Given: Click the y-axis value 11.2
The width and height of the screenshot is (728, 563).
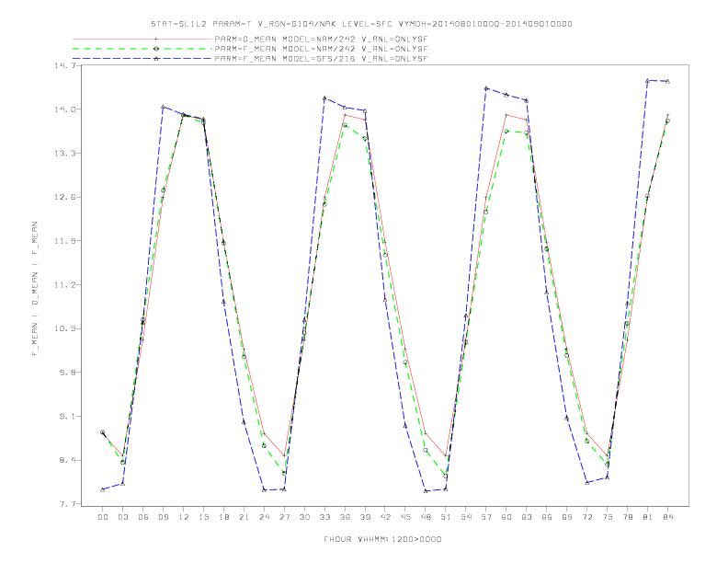Looking at the screenshot, I should point(65,285).
